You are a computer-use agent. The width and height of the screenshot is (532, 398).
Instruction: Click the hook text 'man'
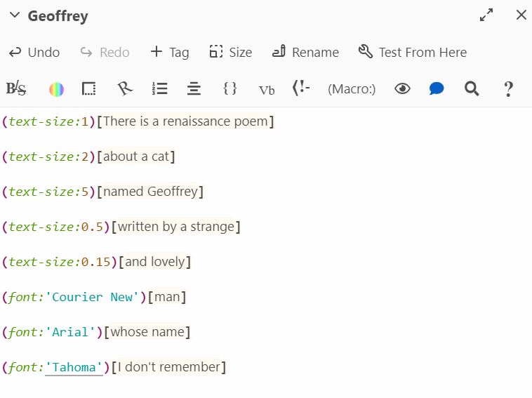(x=167, y=297)
